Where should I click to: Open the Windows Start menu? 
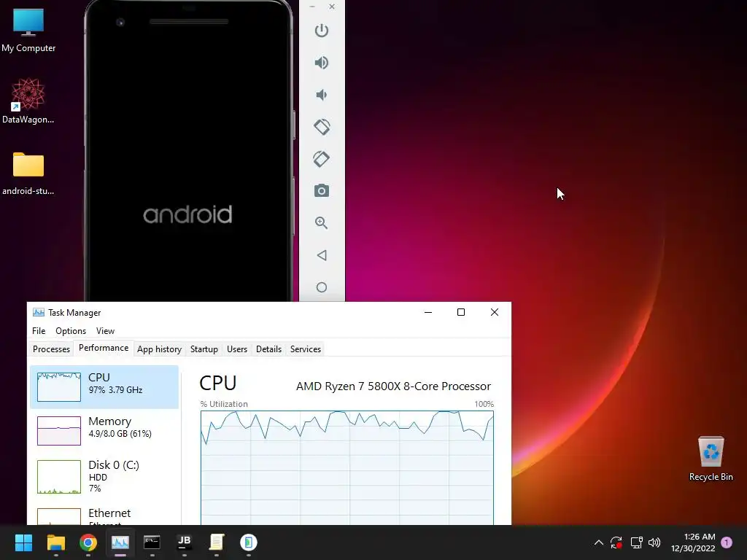pos(23,542)
